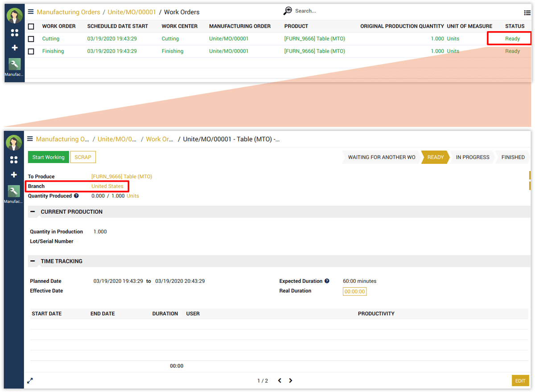The width and height of the screenshot is (535, 392).
Task: Click the list view icon at top right
Action: pos(527,13)
